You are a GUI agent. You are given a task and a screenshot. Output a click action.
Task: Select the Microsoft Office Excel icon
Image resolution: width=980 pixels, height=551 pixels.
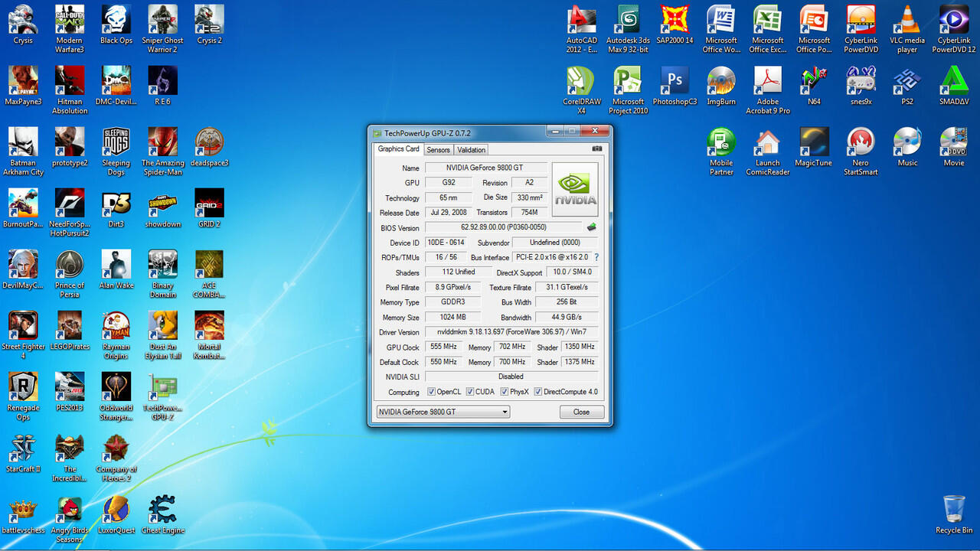(768, 29)
